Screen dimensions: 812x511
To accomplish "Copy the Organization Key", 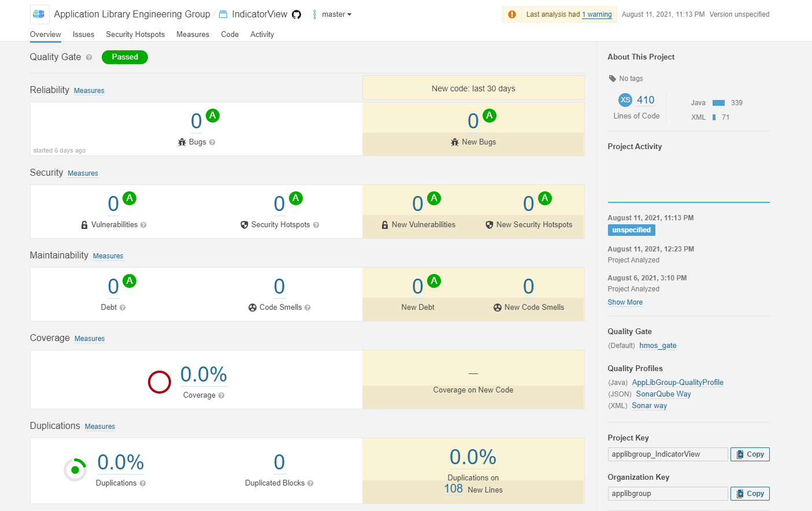I will (x=750, y=494).
